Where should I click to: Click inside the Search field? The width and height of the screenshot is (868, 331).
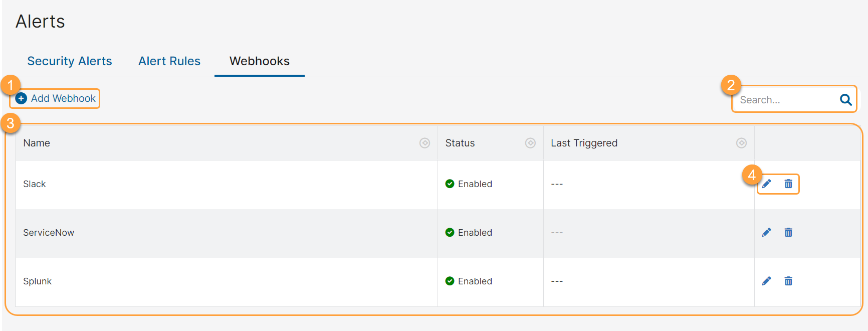tap(782, 99)
